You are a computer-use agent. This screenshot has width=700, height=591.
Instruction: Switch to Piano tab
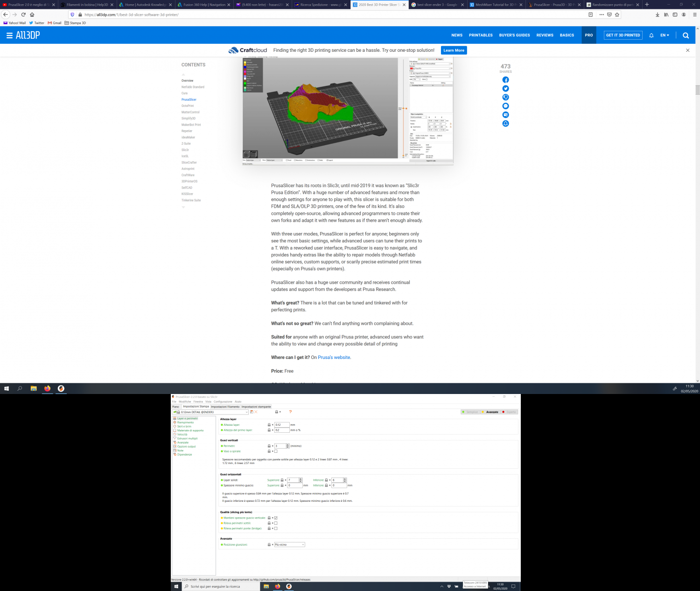[175, 407]
